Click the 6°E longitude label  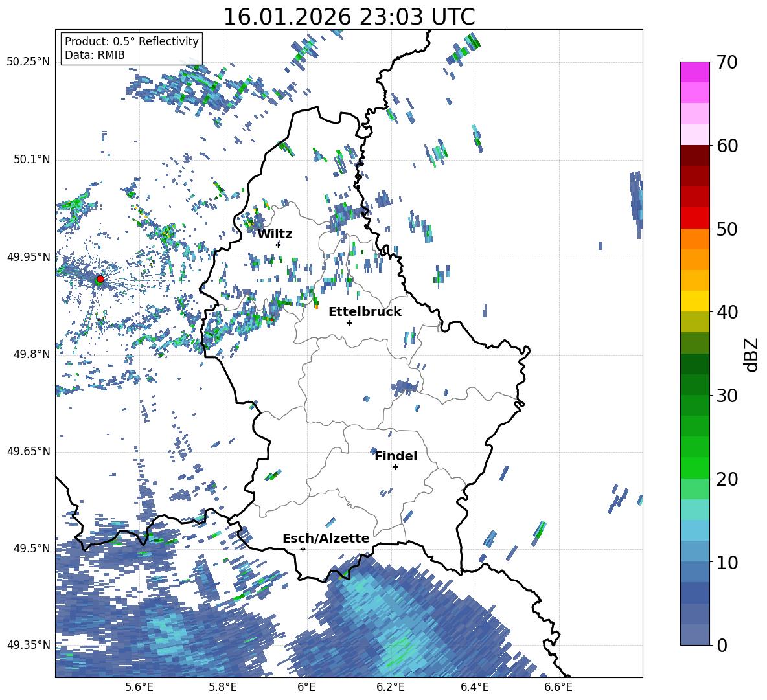click(x=306, y=687)
